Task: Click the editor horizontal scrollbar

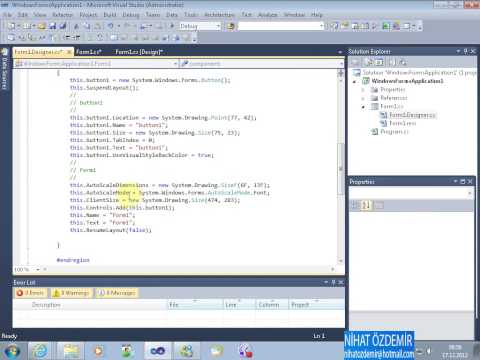Action: click(190, 269)
